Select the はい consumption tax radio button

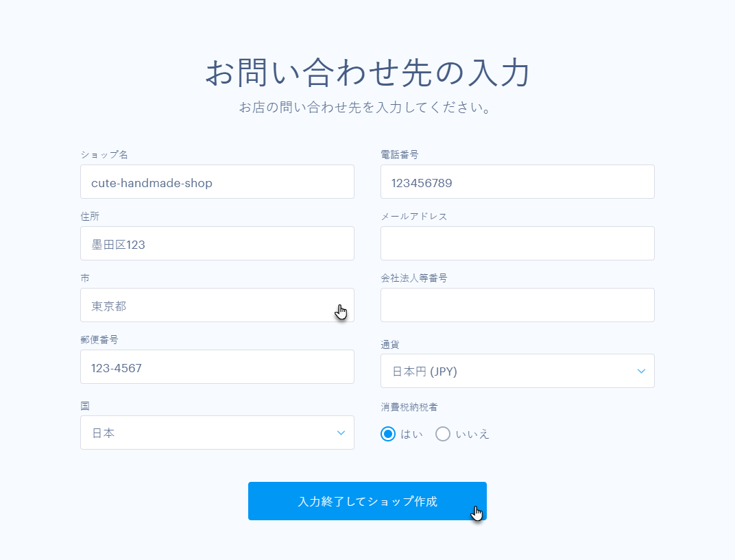(x=388, y=434)
